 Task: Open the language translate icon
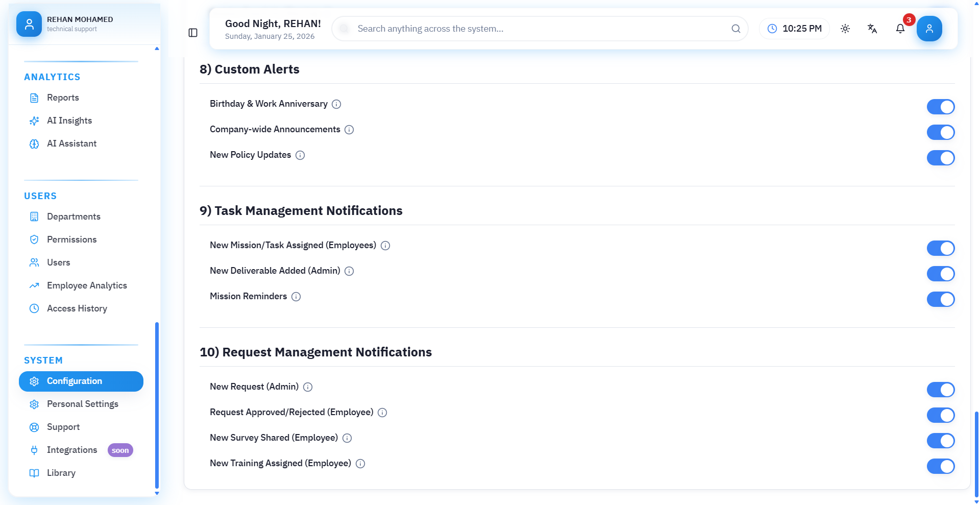pos(872,29)
